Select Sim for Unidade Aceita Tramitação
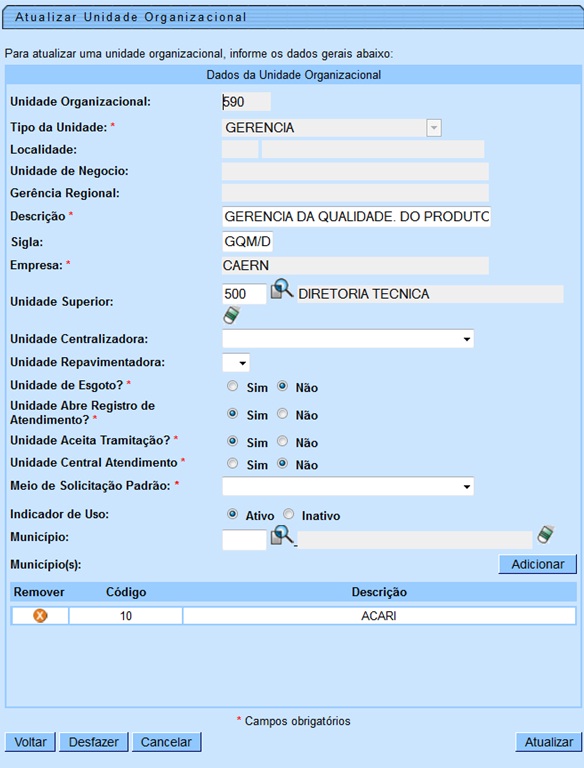The width and height of the screenshot is (584, 768). coord(232,441)
